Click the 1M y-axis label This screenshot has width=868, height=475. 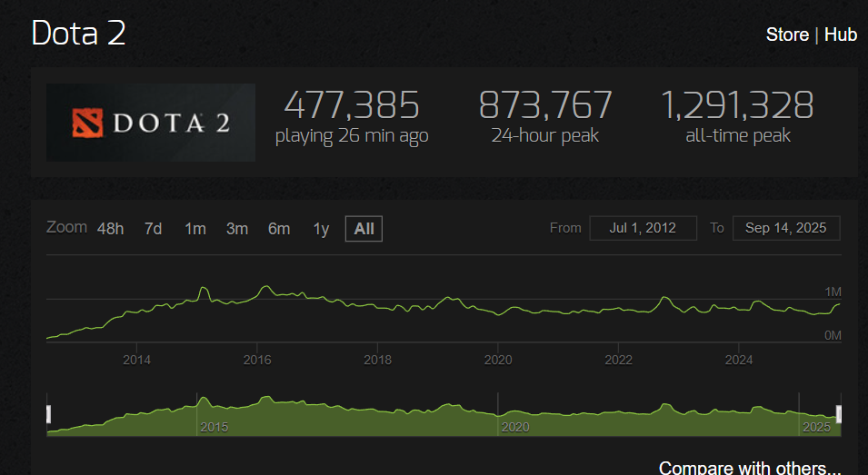[833, 292]
